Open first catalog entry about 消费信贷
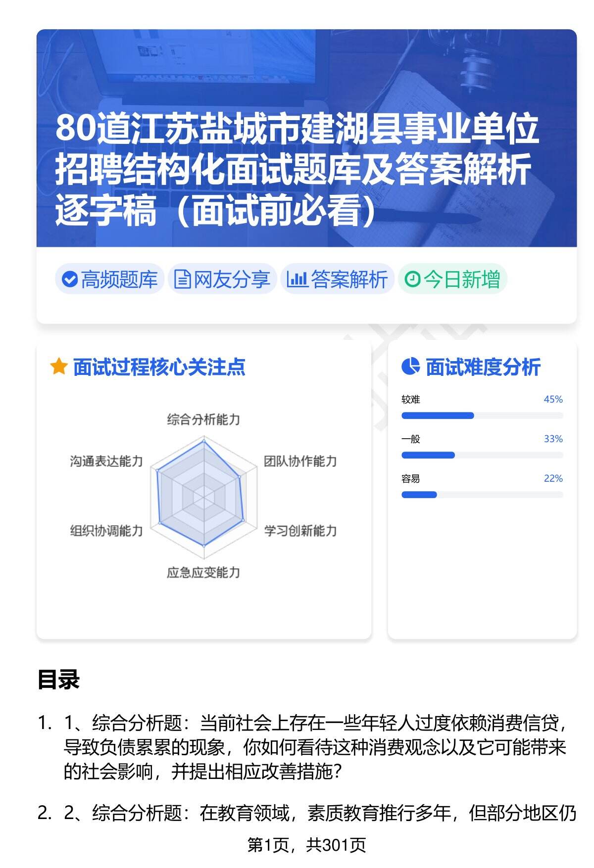 (314, 747)
